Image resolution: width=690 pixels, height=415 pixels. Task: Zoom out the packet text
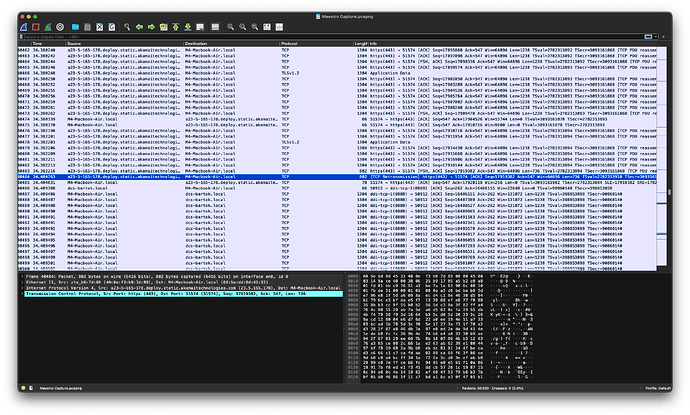(242, 27)
